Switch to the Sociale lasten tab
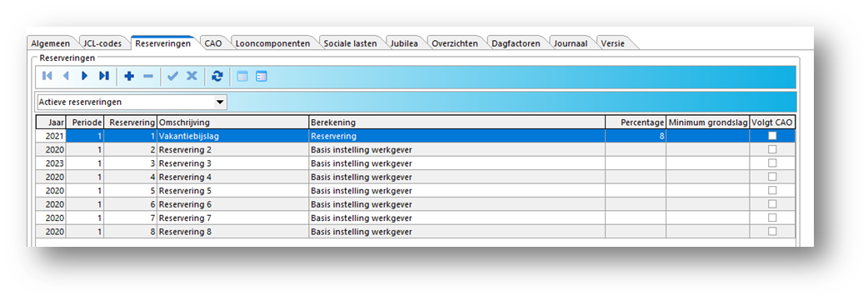 click(x=351, y=43)
